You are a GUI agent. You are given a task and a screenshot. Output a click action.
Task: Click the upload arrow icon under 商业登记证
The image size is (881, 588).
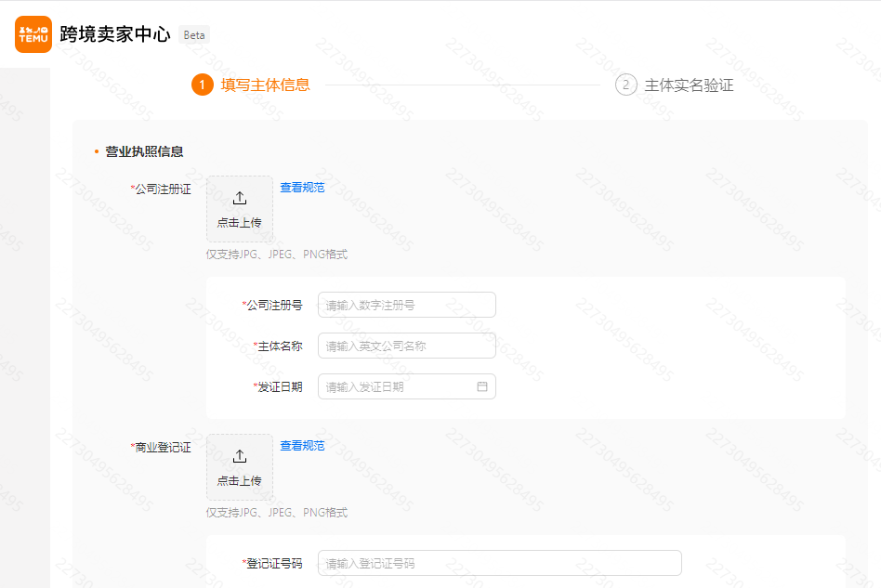239,455
